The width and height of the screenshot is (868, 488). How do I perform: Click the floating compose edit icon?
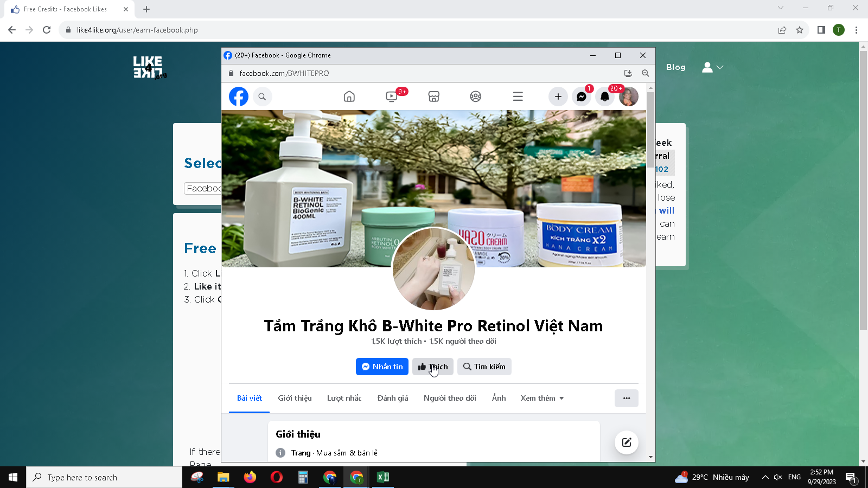click(627, 442)
